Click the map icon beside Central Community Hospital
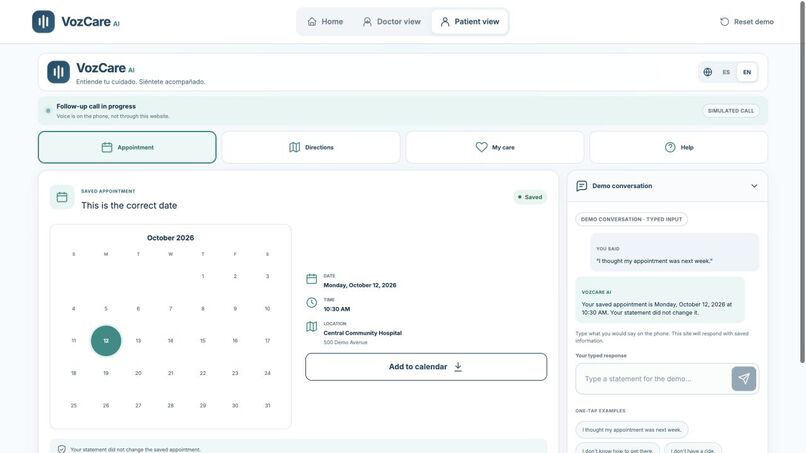 (312, 327)
